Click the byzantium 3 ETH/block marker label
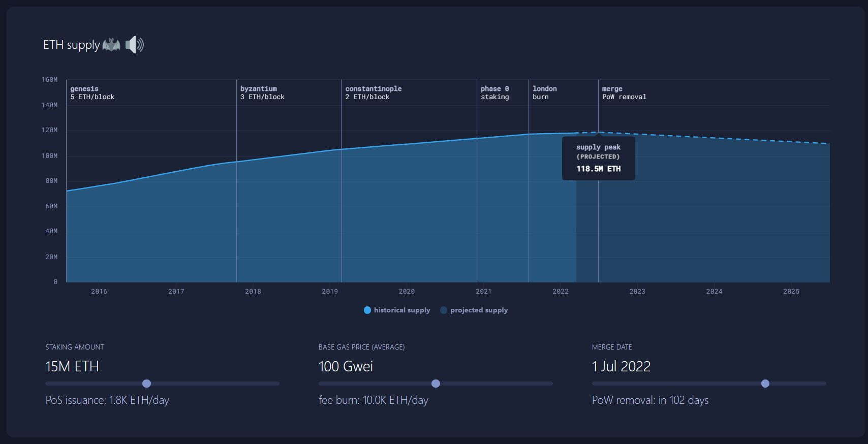Image resolution: width=868 pixels, height=444 pixels. coord(262,93)
